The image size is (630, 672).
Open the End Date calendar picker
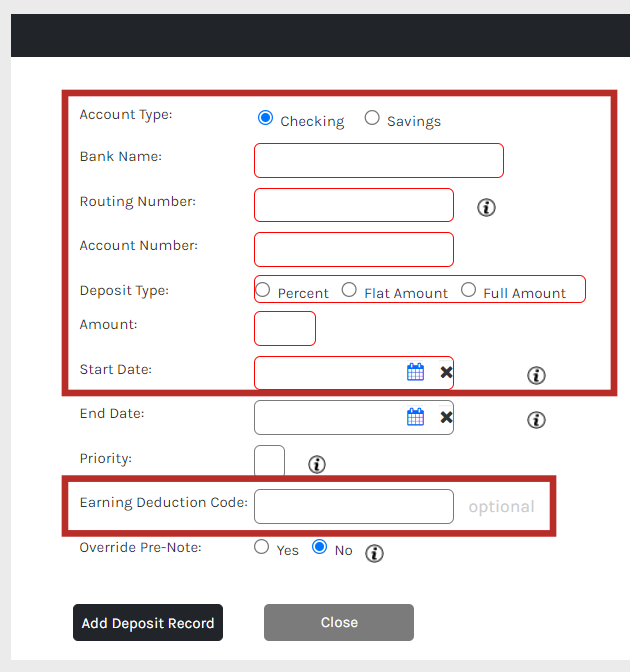415,417
